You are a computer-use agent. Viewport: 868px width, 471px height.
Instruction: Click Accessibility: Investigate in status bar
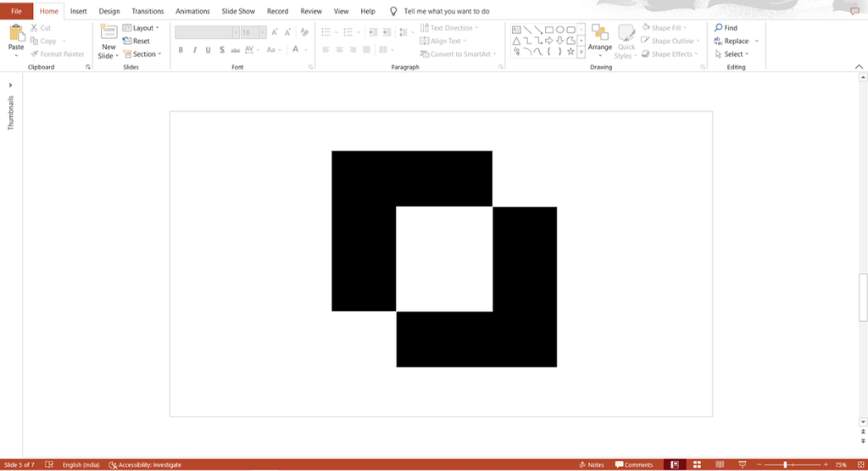point(145,465)
